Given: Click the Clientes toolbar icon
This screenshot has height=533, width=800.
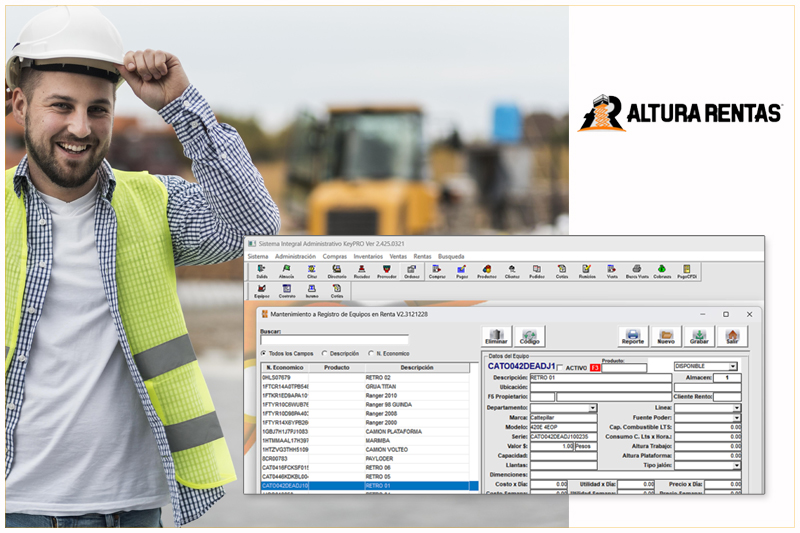Looking at the screenshot, I should tap(512, 270).
